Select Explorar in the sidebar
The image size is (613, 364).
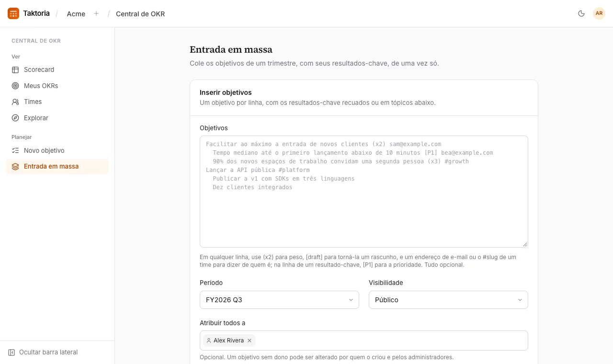pyautogui.click(x=57, y=118)
